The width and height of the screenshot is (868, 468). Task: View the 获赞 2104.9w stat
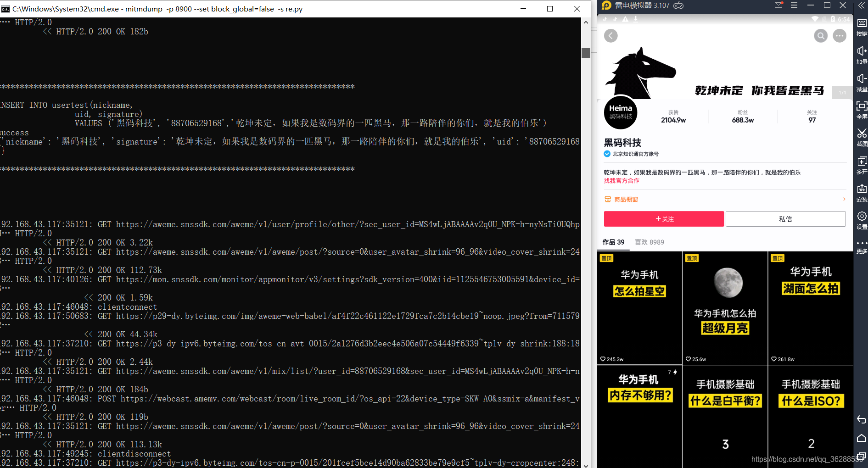(673, 117)
